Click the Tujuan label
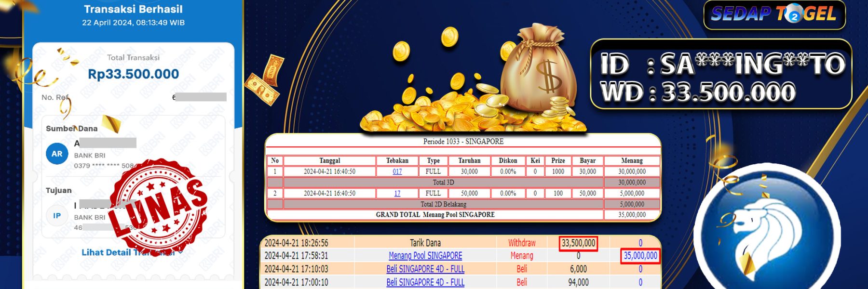868x289 pixels. 58,190
